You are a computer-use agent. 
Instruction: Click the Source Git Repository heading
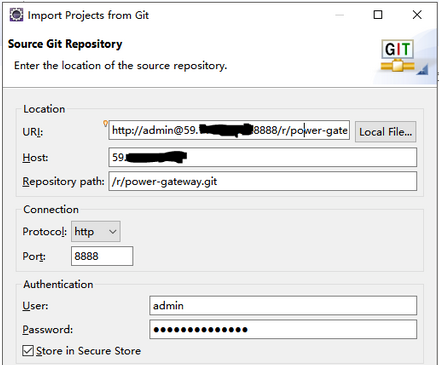[65, 44]
